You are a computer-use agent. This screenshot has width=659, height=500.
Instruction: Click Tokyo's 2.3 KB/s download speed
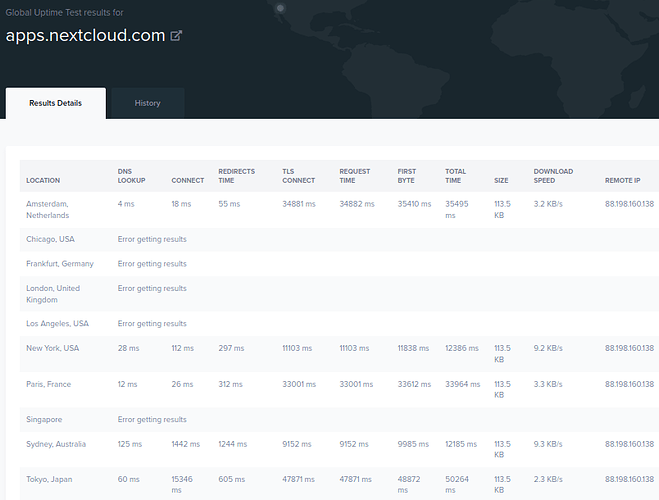pyautogui.click(x=548, y=479)
